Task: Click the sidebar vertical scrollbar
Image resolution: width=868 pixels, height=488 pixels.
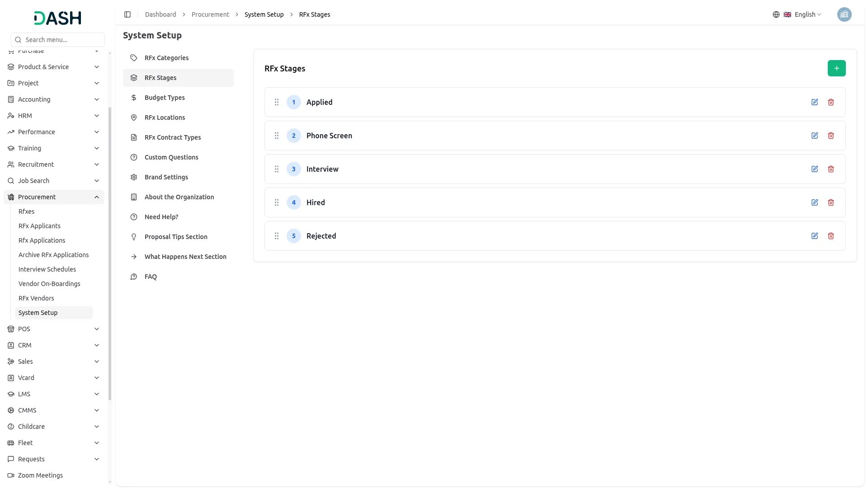Action: coord(110,253)
